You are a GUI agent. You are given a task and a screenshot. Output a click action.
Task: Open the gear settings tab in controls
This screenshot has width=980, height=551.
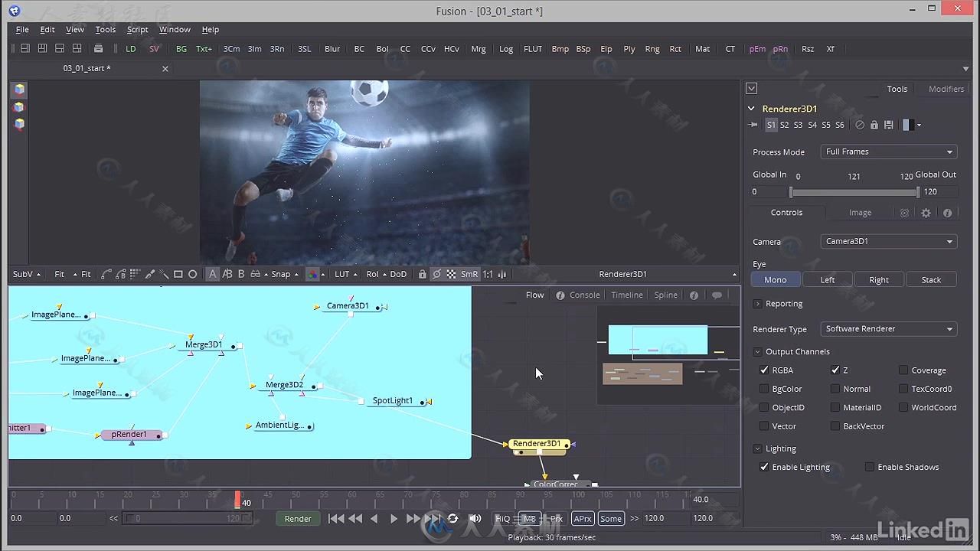tap(926, 213)
